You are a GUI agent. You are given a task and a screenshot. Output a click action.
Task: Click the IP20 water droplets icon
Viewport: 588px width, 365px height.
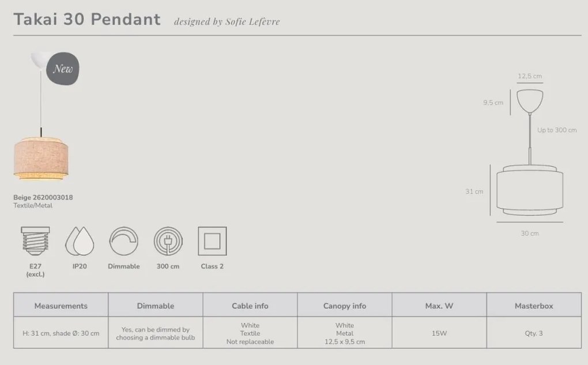pyautogui.click(x=80, y=241)
